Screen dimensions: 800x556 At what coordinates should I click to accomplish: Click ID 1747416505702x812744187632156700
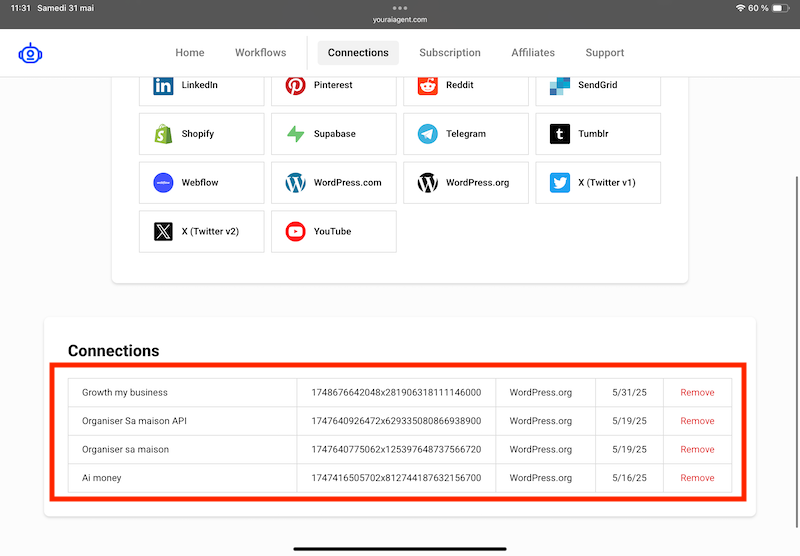[396, 478]
